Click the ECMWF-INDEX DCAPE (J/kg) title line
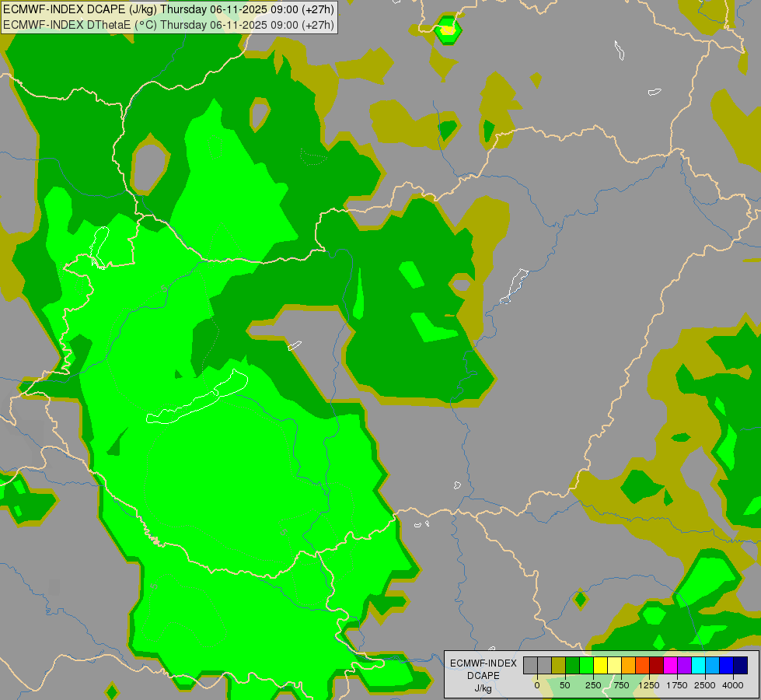Screen dimensions: 761x700 [169, 9]
